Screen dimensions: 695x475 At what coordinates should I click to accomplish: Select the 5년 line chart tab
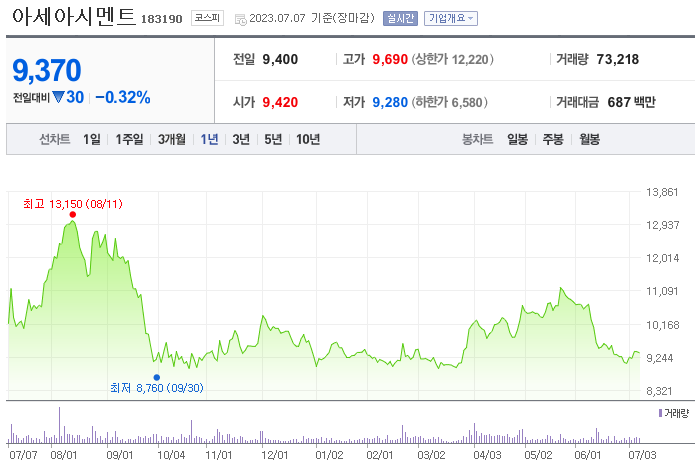(x=273, y=139)
